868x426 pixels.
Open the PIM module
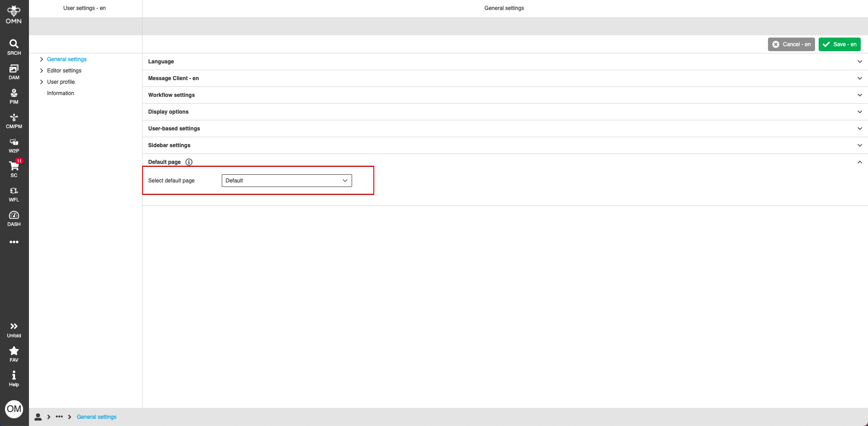coord(14,96)
